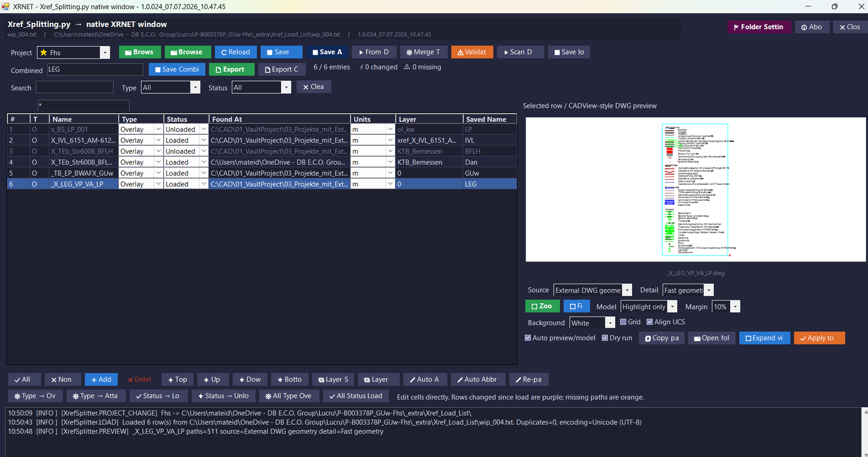Click the Re-pa button
Viewport: 868px width, 457px height.
[x=528, y=379]
